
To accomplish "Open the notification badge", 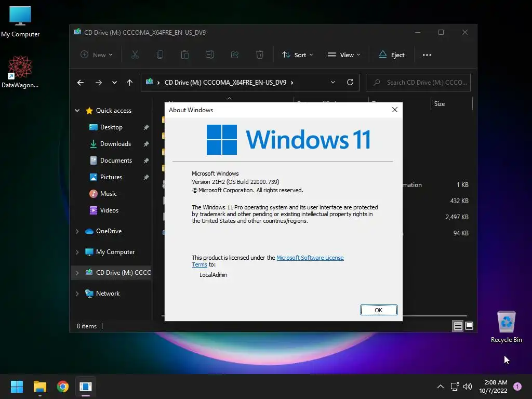I will click(x=517, y=387).
